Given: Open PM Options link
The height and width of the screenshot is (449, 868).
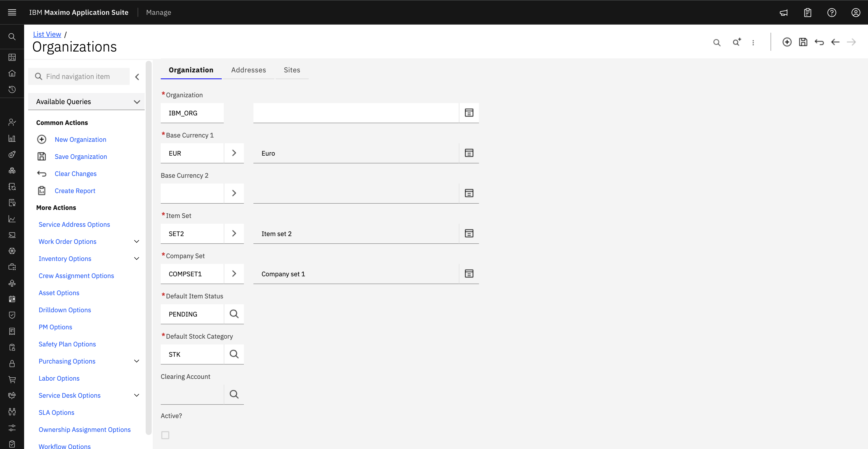Looking at the screenshot, I should pyautogui.click(x=55, y=327).
